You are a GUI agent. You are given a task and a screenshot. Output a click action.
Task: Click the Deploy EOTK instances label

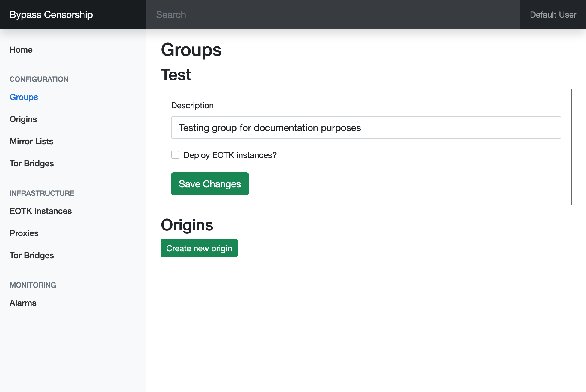click(230, 155)
